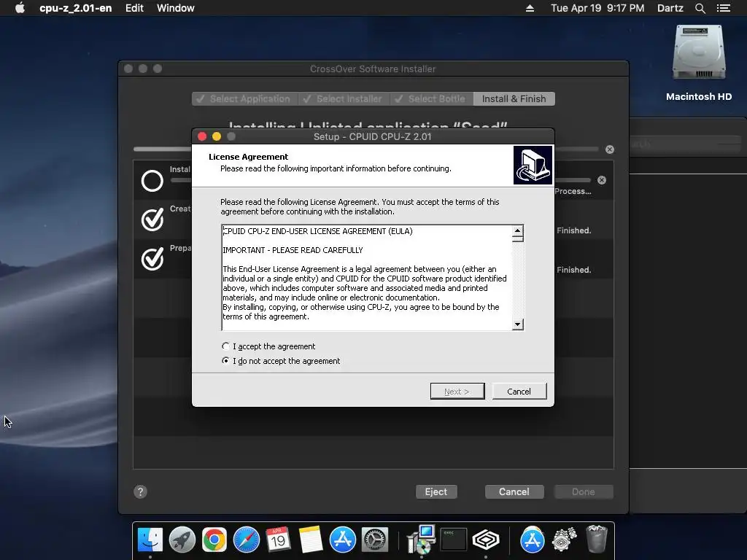This screenshot has width=747, height=560.
Task: Cancel the 'Process...' install step X icon
Action: 602,180
